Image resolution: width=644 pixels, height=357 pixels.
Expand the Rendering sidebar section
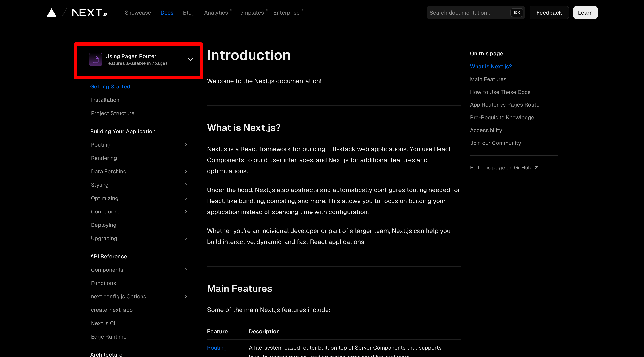click(185, 158)
